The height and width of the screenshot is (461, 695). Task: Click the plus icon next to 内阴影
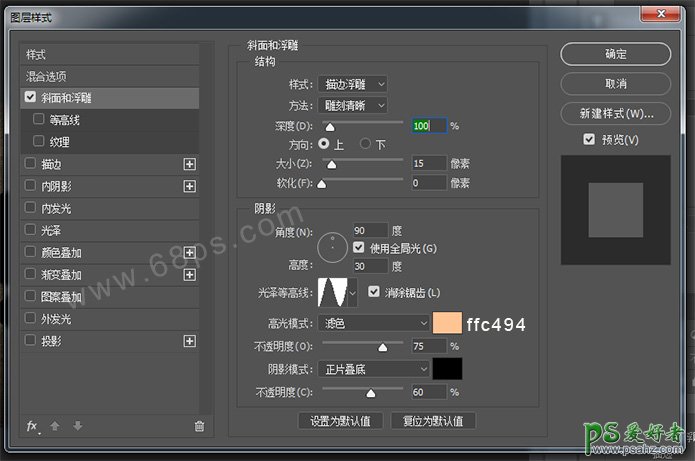190,186
